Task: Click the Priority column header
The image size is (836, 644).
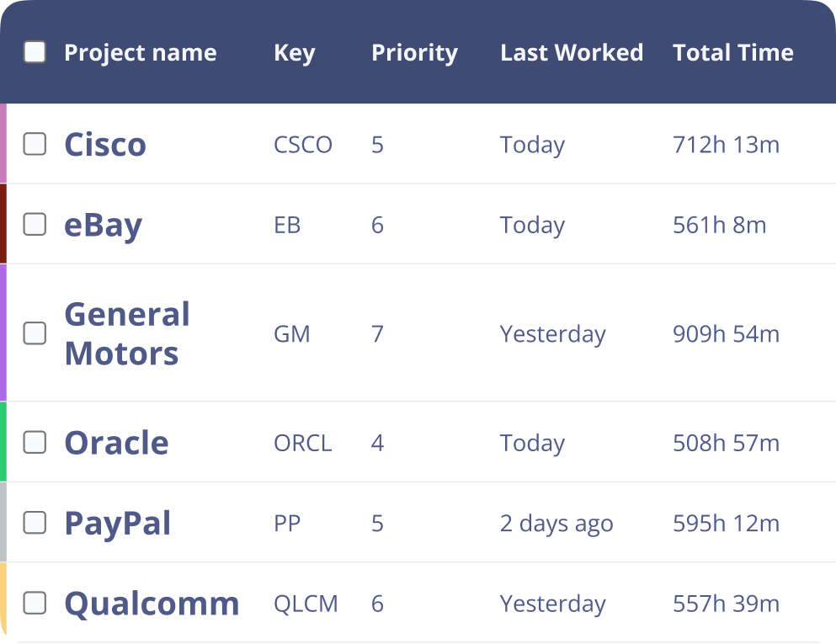Action: [x=414, y=53]
